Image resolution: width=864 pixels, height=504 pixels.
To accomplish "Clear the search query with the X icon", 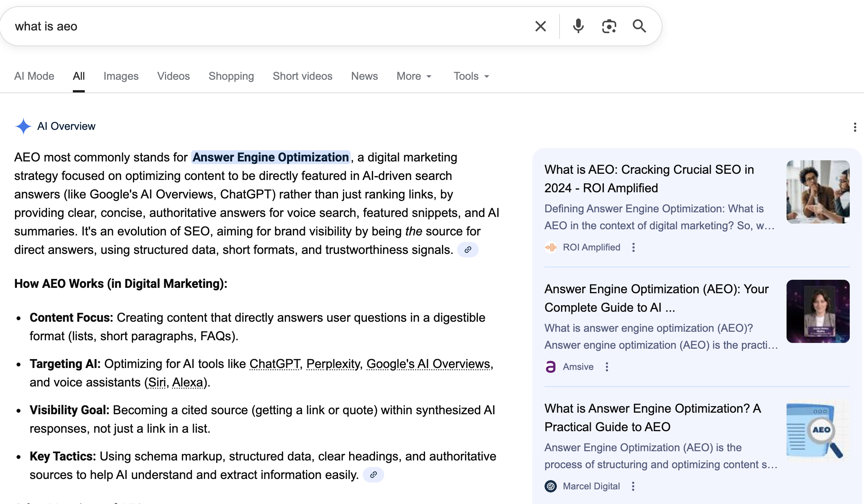I will pos(540,26).
